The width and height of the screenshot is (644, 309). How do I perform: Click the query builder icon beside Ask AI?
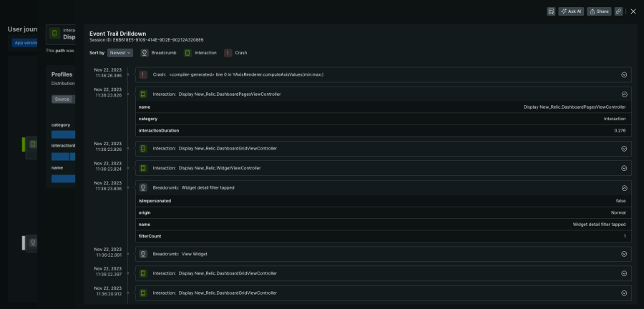tap(551, 11)
